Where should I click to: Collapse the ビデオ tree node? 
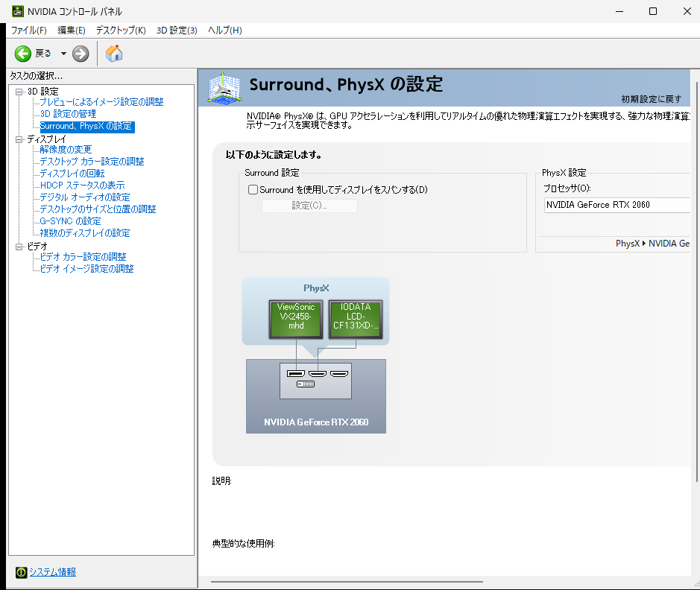(x=19, y=247)
